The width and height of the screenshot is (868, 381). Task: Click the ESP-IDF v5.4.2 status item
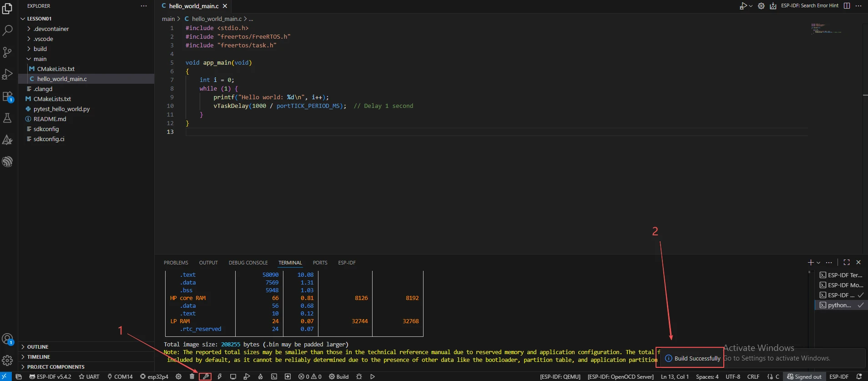pyautogui.click(x=50, y=376)
